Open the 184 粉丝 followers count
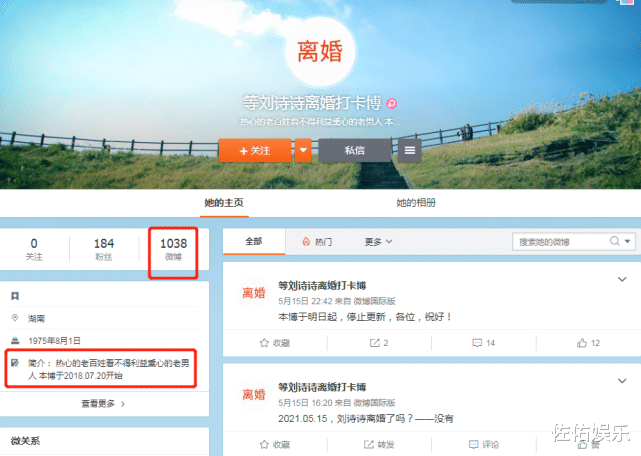This screenshot has width=641, height=456. tap(104, 249)
